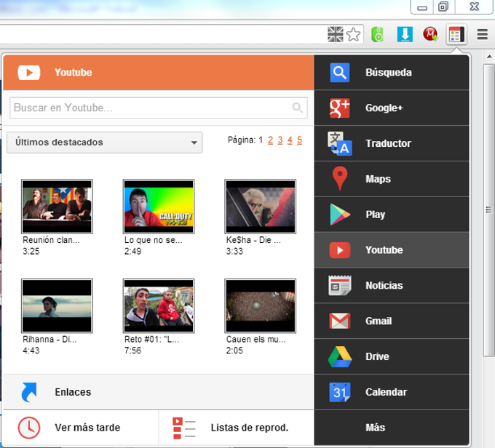Open the Cauen els mu... thumbnail

click(260, 305)
